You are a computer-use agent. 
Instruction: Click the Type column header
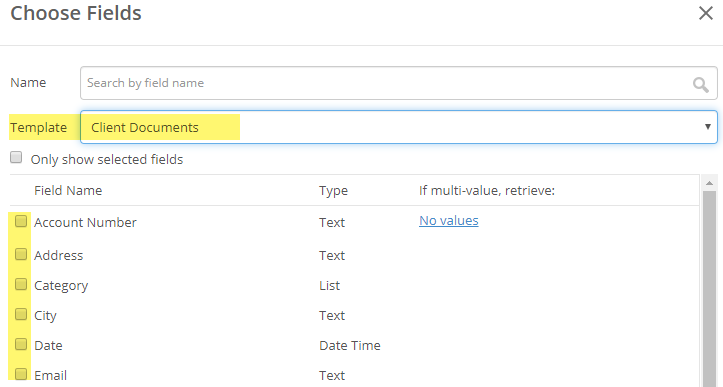tap(333, 191)
